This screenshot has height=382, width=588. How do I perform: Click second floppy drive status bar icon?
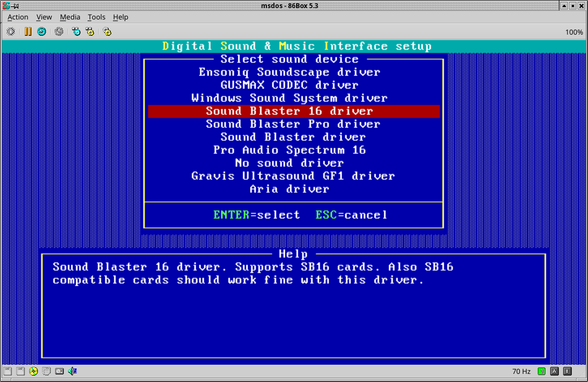pyautogui.click(x=21, y=371)
